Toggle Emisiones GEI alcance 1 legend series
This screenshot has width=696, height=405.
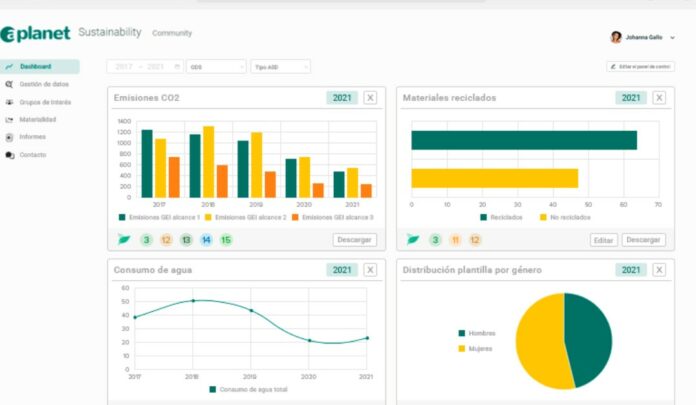[160, 217]
